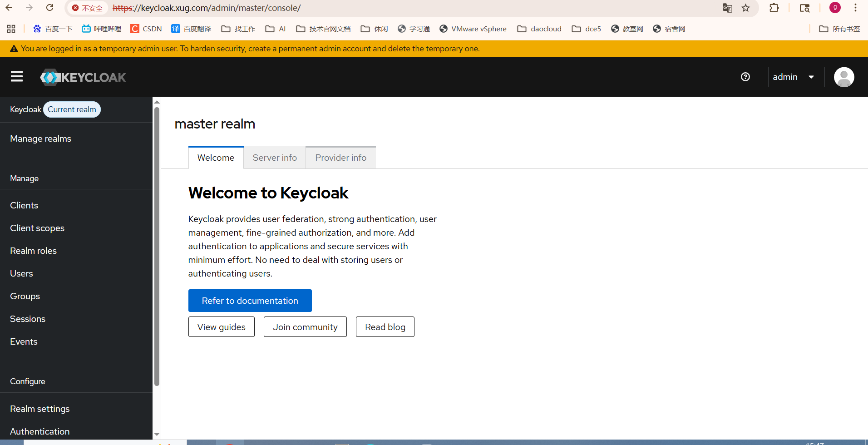Open the 找工作 bookmark folder
The height and width of the screenshot is (445, 868).
click(x=238, y=29)
